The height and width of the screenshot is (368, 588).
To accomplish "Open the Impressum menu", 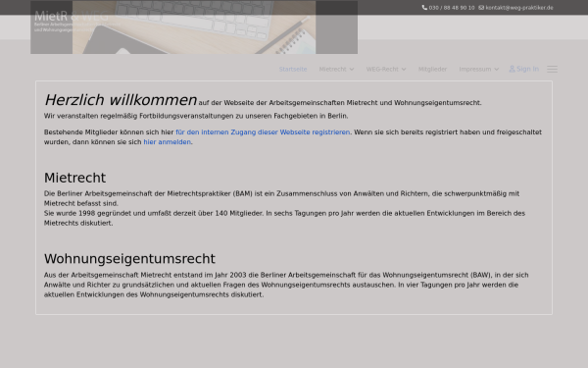I will [x=474, y=69].
